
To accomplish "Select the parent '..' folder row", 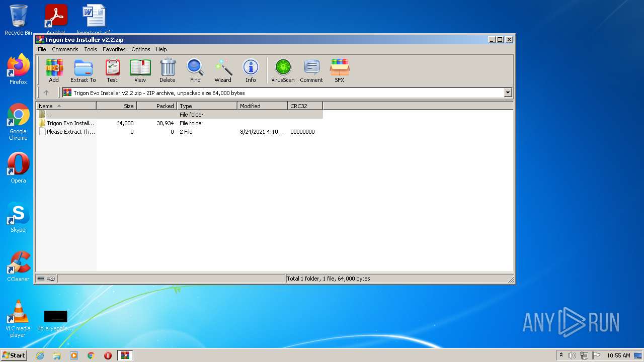I will (179, 115).
